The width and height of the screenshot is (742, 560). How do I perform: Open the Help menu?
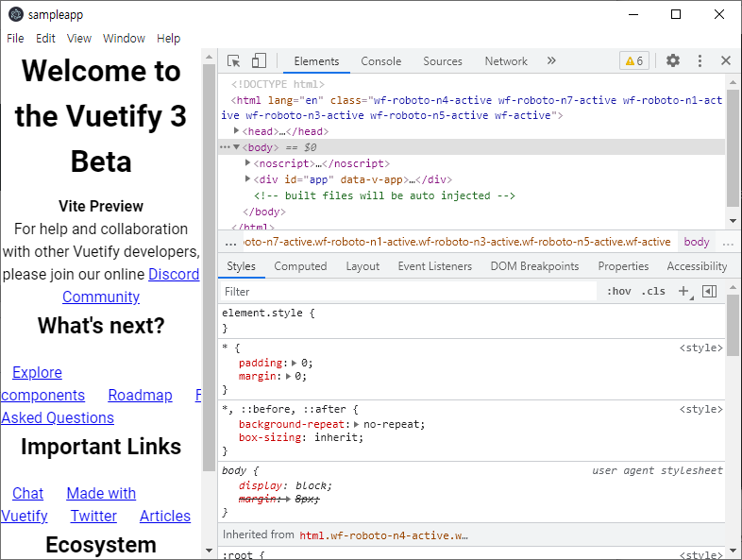point(168,39)
